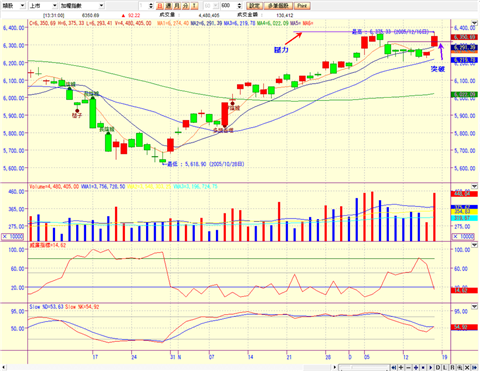
Task: Click the lowest price 5,618.90 label
Action: pyautogui.click(x=206, y=164)
